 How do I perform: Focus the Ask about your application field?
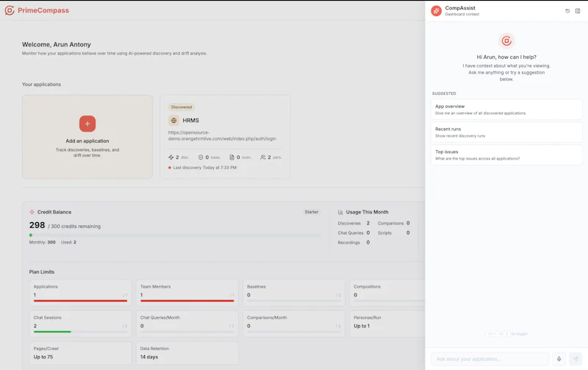click(490, 359)
